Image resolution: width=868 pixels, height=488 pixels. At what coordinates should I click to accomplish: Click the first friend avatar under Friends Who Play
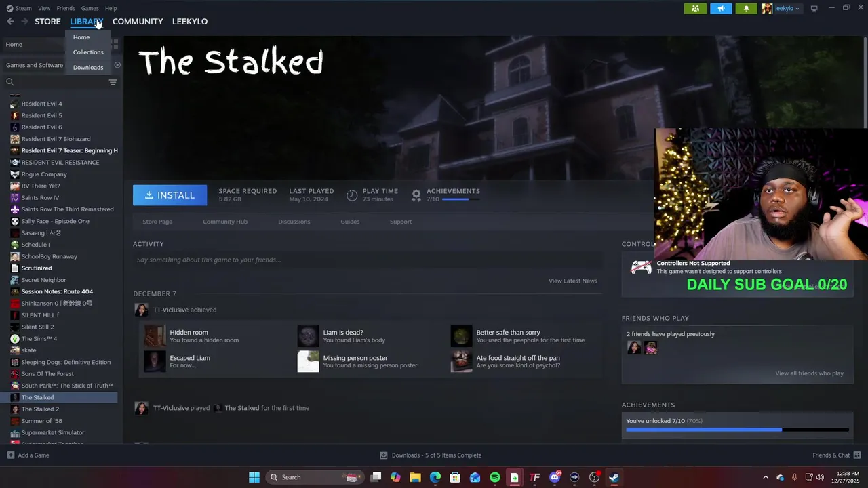634,348
